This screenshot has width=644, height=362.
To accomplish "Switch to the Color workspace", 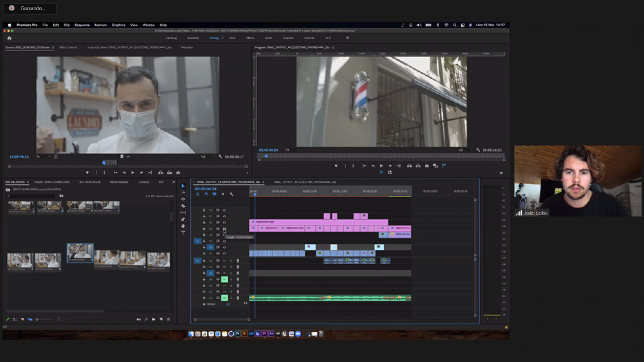I will 232,38.
